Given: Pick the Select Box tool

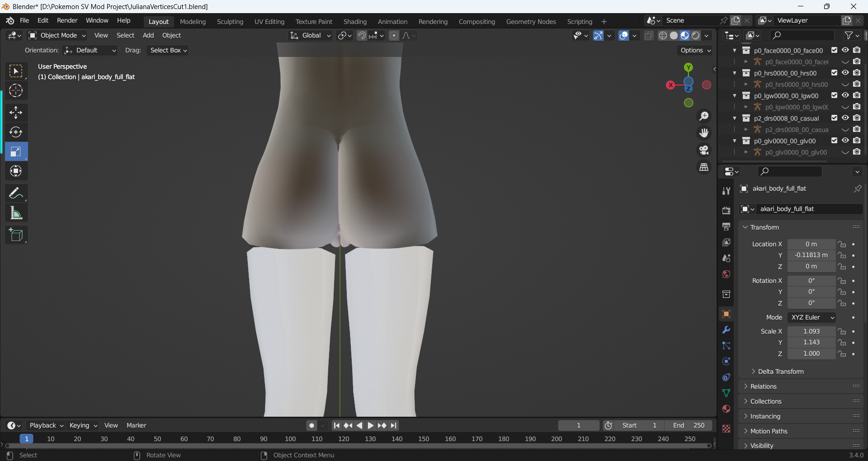Looking at the screenshot, I should click(x=16, y=71).
